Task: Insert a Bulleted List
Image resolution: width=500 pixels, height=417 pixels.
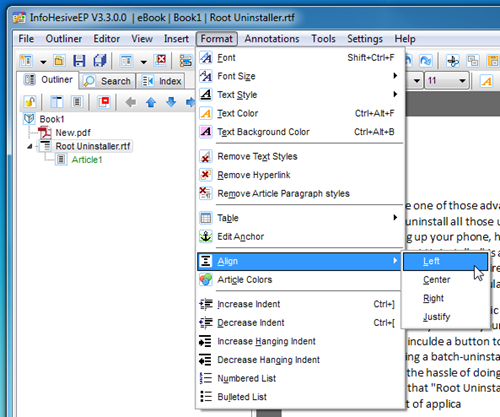Action: point(300,397)
